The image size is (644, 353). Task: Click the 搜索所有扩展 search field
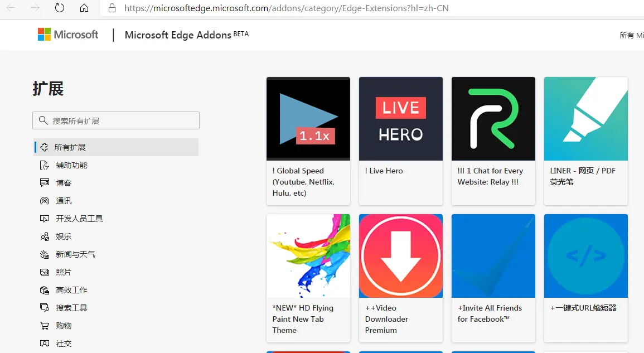pyautogui.click(x=116, y=120)
